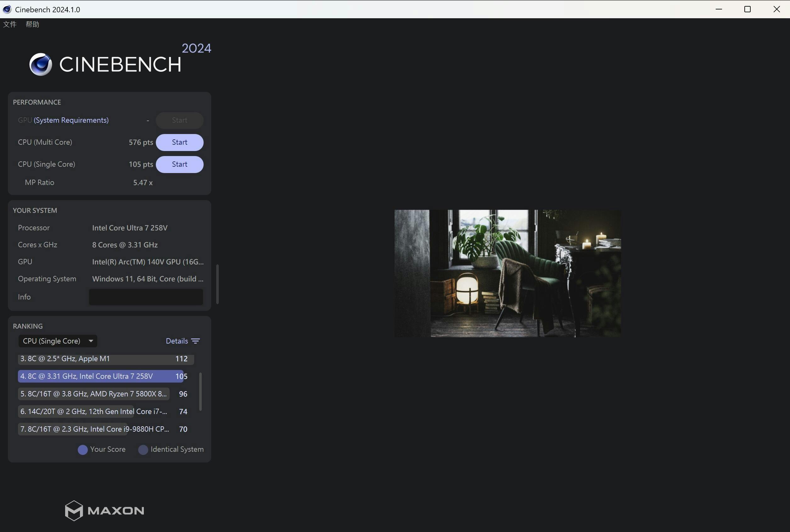This screenshot has width=790, height=532.
Task: Select ranking row AMD Ryzen 7 5800X
Action: point(103,394)
